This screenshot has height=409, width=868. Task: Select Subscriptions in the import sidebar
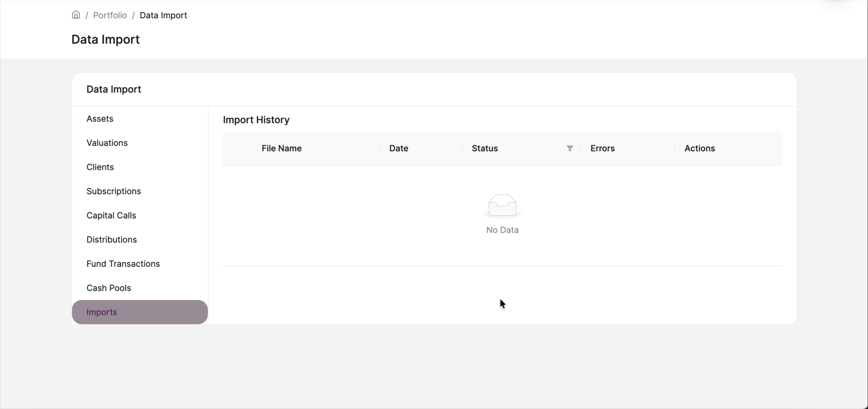coord(140,191)
